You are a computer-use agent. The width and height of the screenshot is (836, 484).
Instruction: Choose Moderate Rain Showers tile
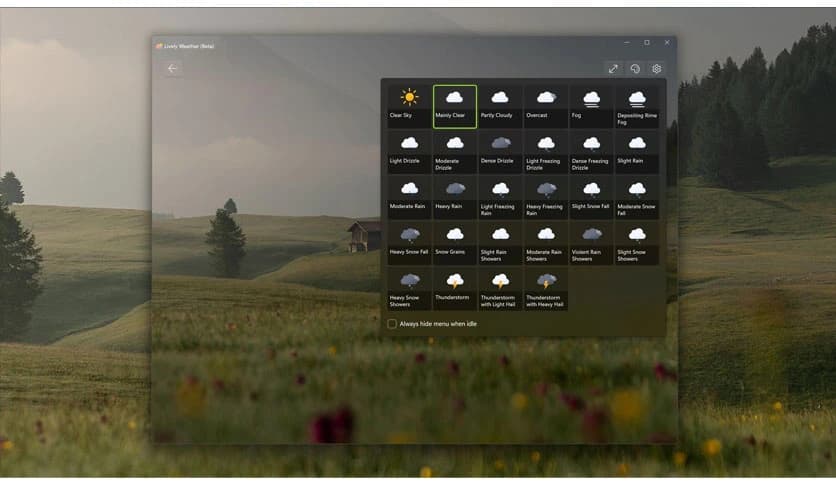pos(546,244)
